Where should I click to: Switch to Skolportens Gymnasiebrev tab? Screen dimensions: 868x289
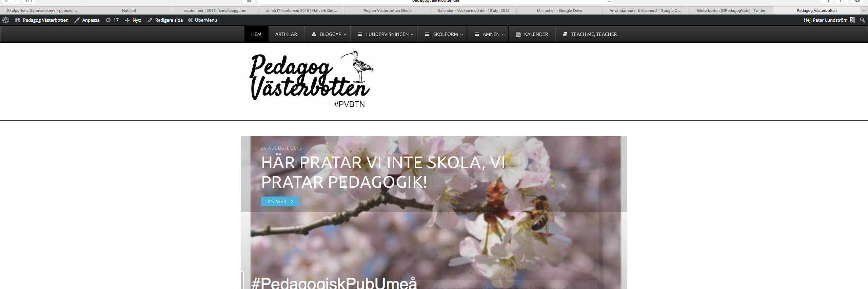43,11
